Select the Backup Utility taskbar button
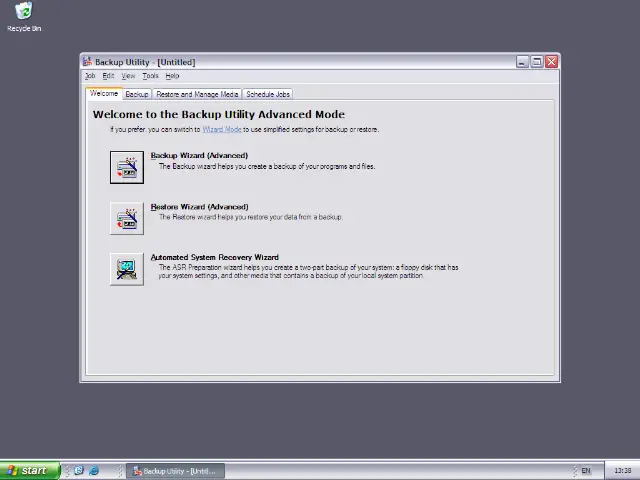Screen dimensions: 640x480 [174, 470]
